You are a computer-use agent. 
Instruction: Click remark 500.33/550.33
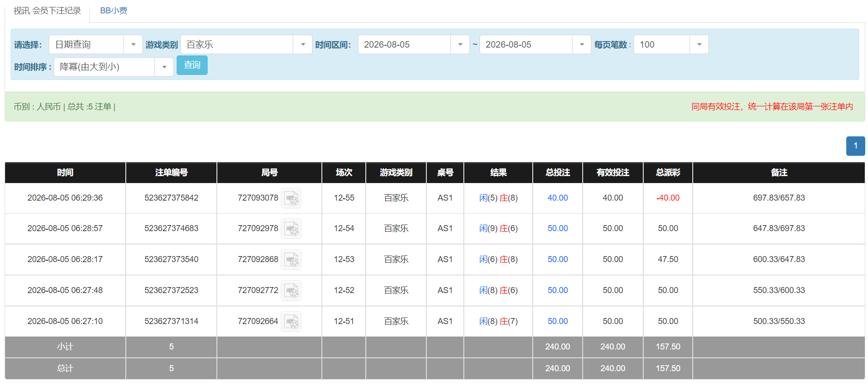779,321
